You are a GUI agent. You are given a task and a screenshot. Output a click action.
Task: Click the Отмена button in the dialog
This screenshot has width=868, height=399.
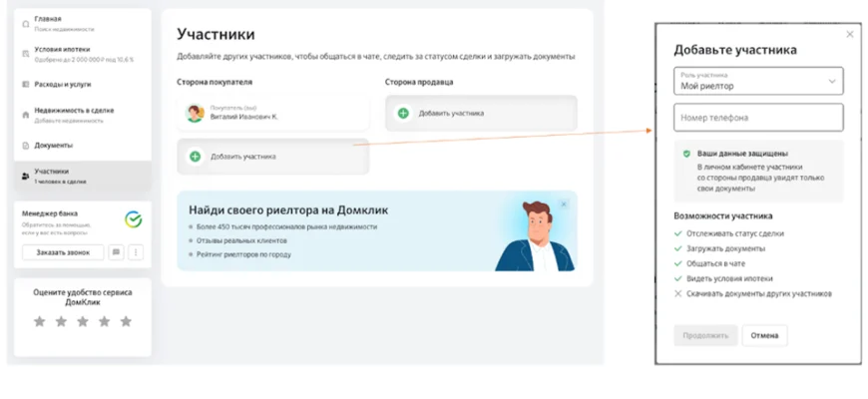[764, 335]
